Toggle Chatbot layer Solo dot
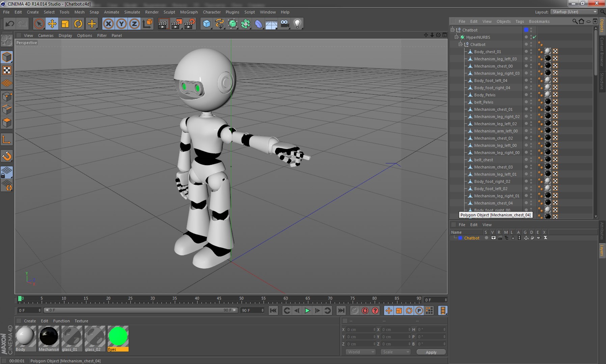This screenshot has height=364, width=606. tap(486, 238)
